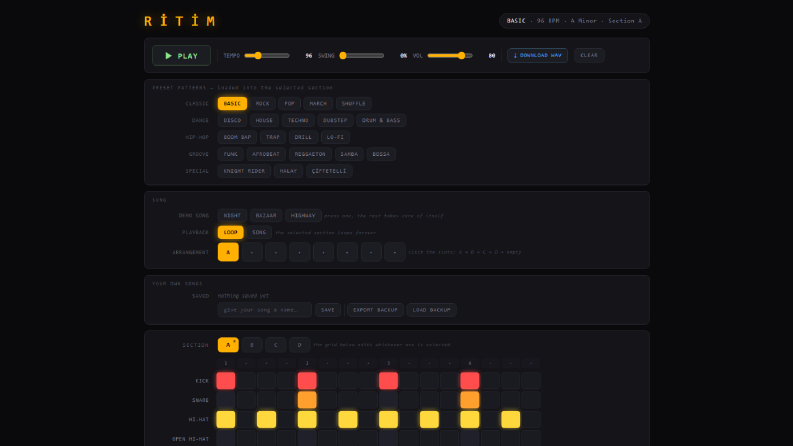Play the Bazaar demo song

(266, 215)
